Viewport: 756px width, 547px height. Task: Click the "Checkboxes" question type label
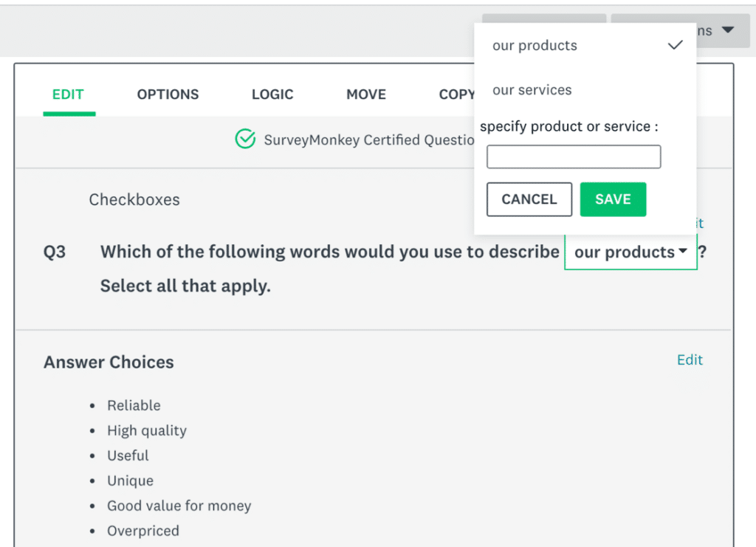click(134, 199)
